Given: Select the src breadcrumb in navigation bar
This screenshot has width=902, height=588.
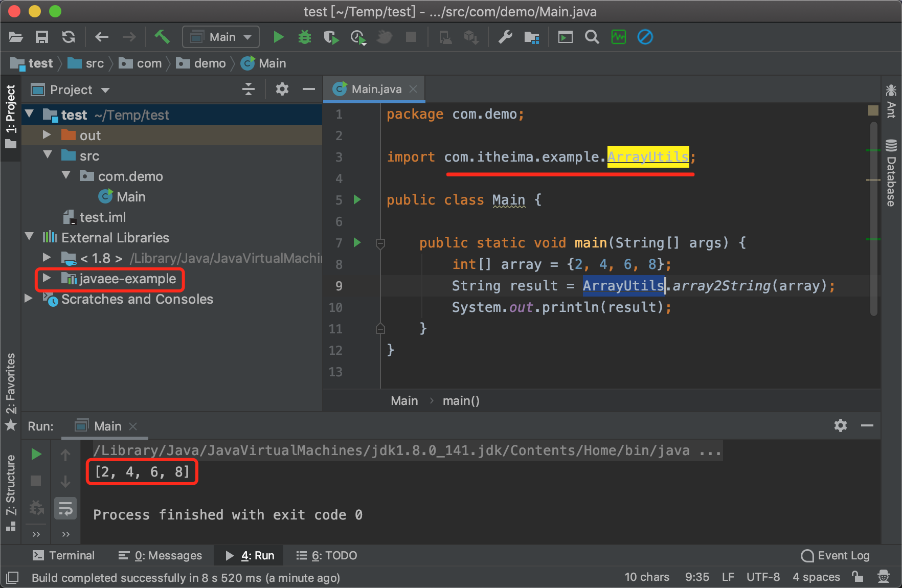Looking at the screenshot, I should pos(86,63).
